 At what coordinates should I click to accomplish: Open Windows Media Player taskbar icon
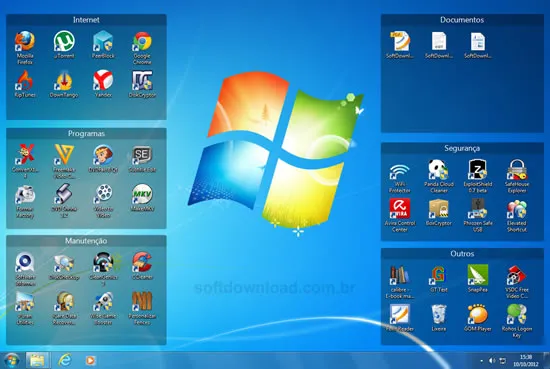[x=90, y=360]
